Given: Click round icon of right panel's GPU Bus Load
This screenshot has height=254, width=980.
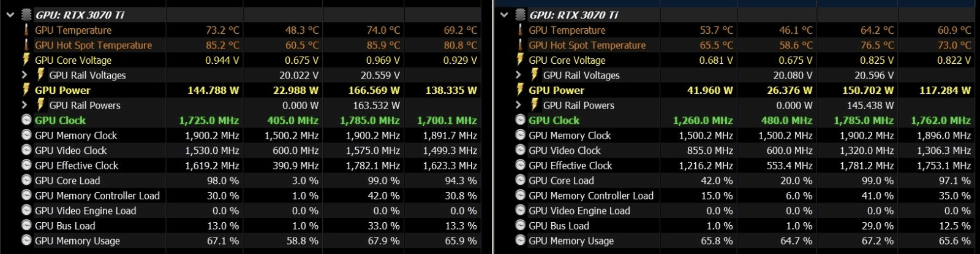Looking at the screenshot, I should pos(521,225).
